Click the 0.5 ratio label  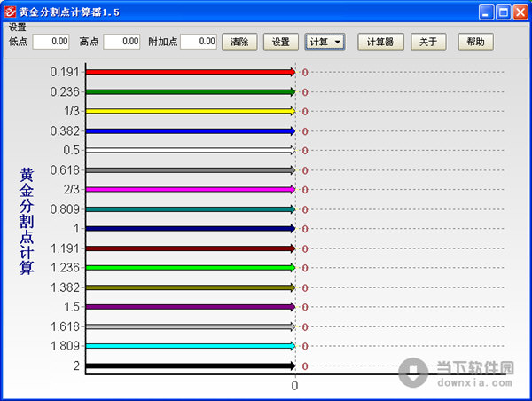71,150
